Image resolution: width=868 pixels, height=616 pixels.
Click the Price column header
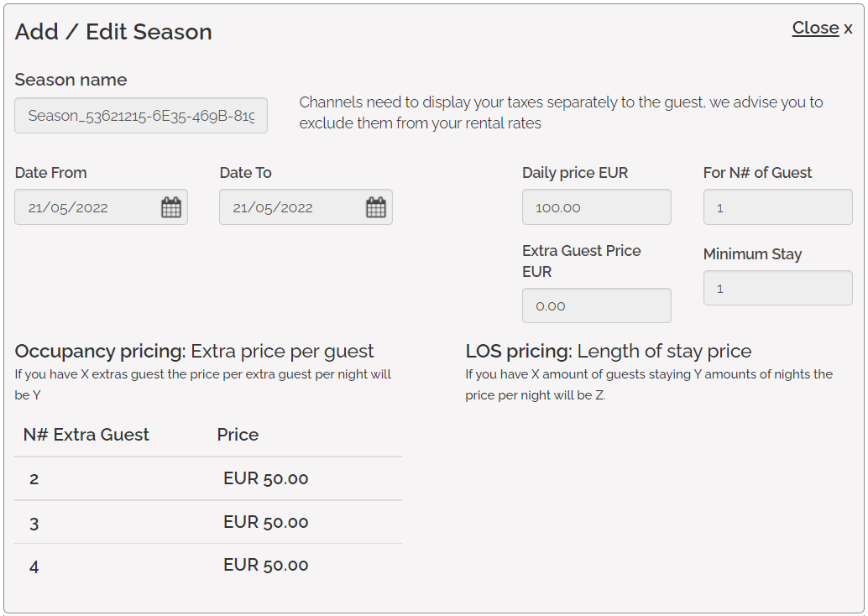238,435
